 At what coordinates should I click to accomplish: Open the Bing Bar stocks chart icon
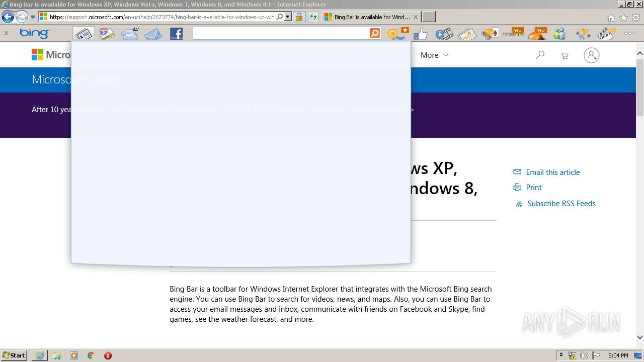(x=466, y=34)
